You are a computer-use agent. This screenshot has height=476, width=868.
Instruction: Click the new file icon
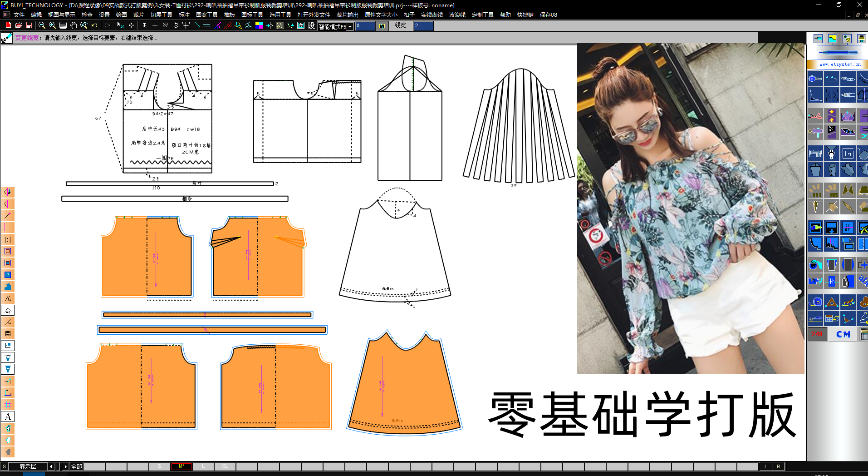coord(8,25)
